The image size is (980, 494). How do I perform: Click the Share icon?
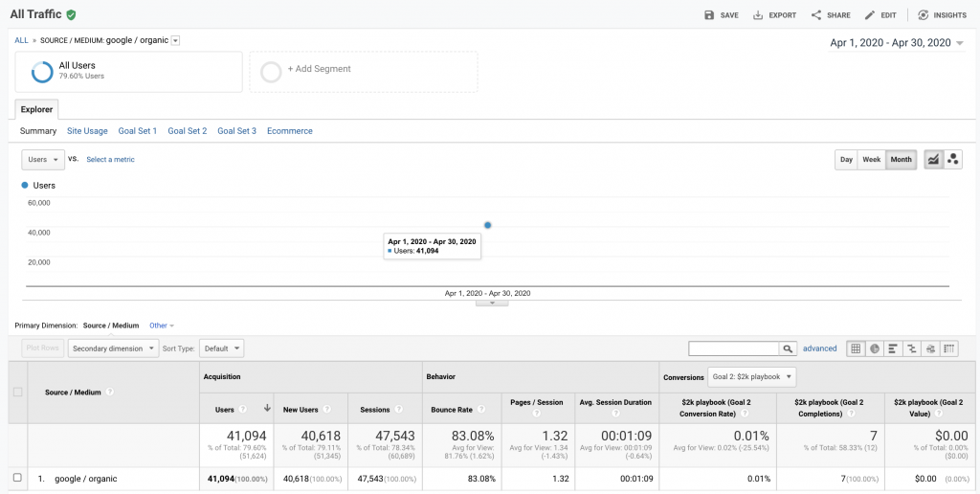815,15
